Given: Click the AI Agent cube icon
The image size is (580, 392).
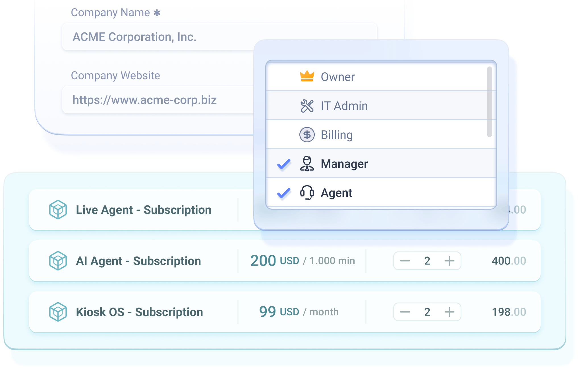Looking at the screenshot, I should point(58,261).
